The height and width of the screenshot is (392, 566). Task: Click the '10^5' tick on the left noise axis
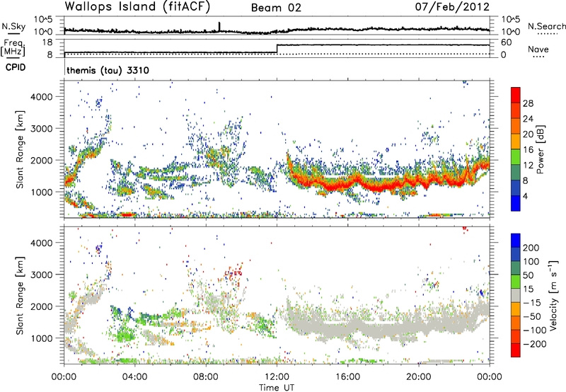pyautogui.click(x=43, y=19)
